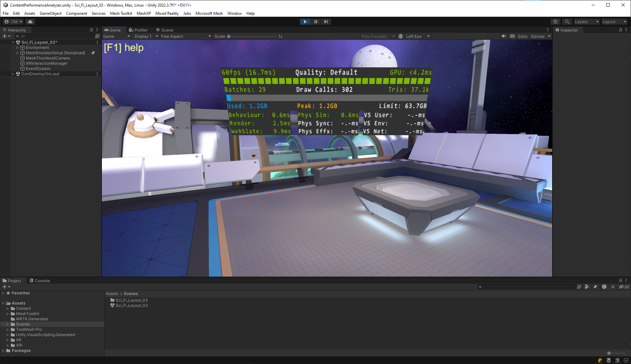Viewport: 631px width, 364px height.
Task: Expand the DontDestroyOnLoad node
Action: coord(13,74)
